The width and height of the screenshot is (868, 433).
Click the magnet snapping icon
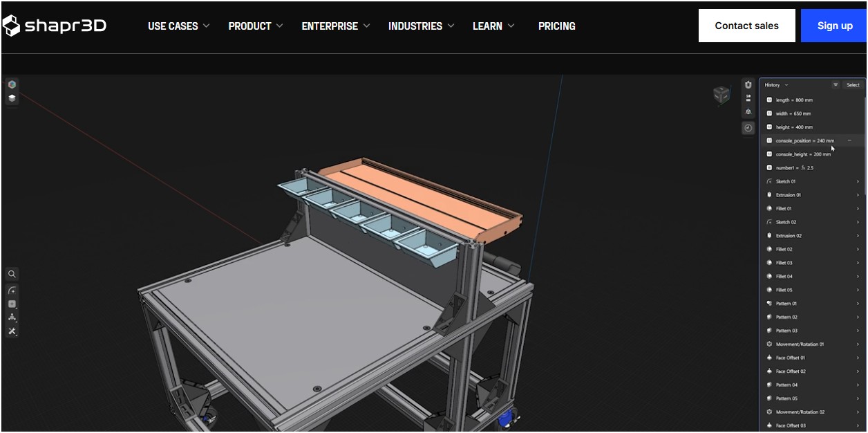[748, 84]
